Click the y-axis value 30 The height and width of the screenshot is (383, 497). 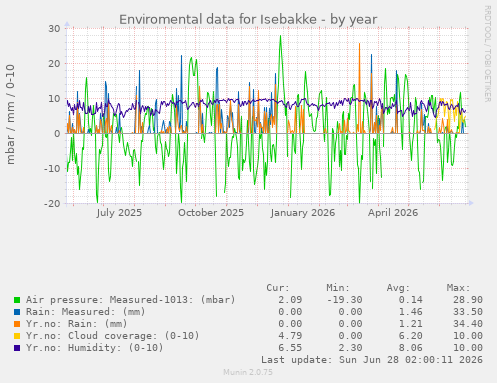click(x=54, y=29)
